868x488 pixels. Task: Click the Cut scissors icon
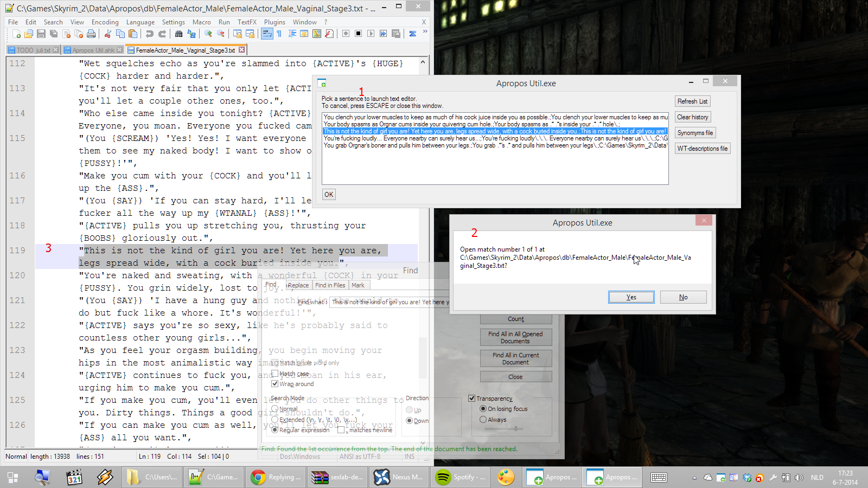pos(108,34)
